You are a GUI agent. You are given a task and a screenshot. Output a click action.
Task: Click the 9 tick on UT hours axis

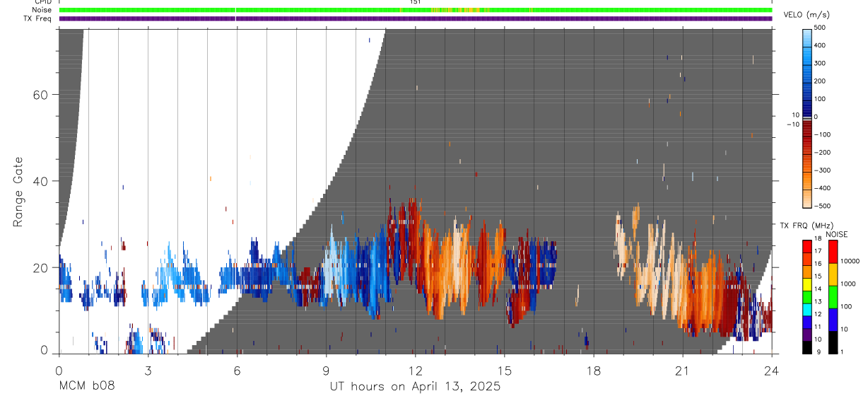click(326, 370)
